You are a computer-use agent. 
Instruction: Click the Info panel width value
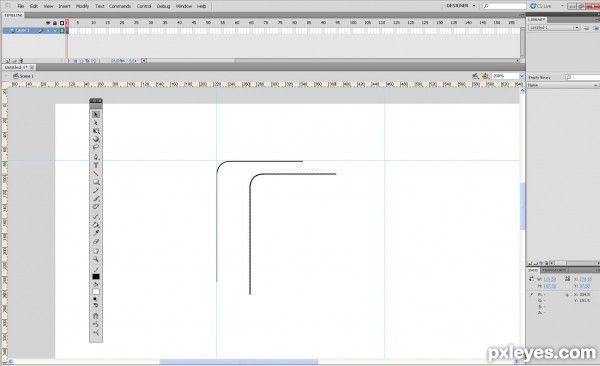point(549,279)
